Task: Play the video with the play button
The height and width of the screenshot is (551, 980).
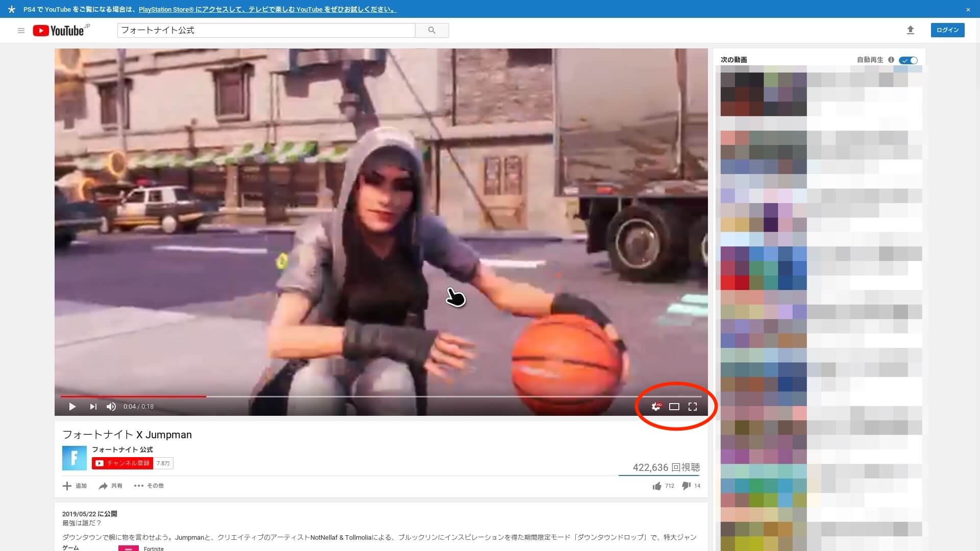Action: coord(72,407)
